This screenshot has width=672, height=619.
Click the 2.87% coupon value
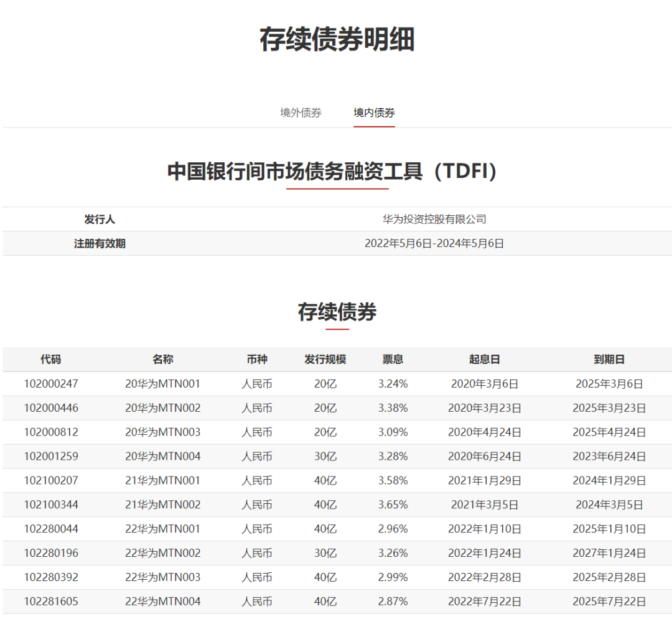(393, 602)
